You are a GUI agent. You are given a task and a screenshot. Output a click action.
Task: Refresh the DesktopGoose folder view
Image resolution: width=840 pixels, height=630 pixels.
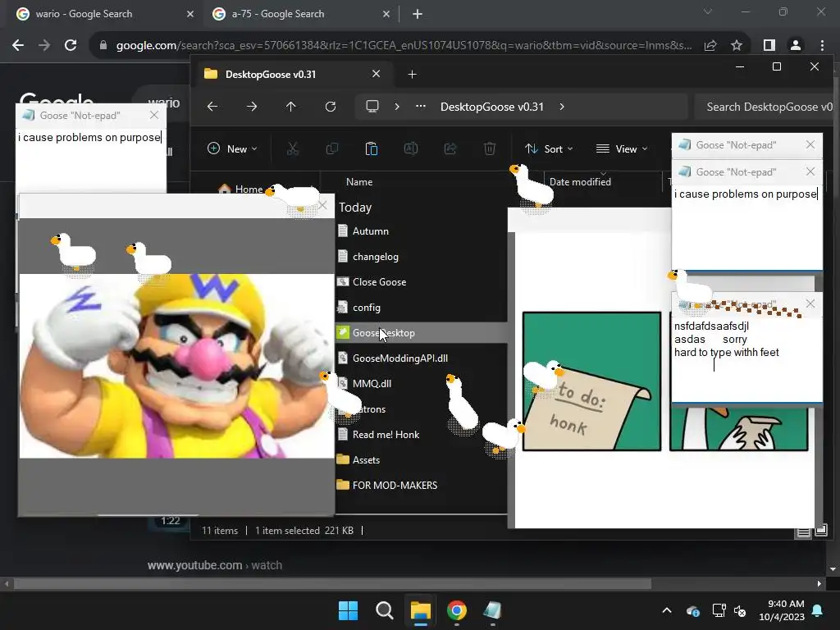click(331, 107)
